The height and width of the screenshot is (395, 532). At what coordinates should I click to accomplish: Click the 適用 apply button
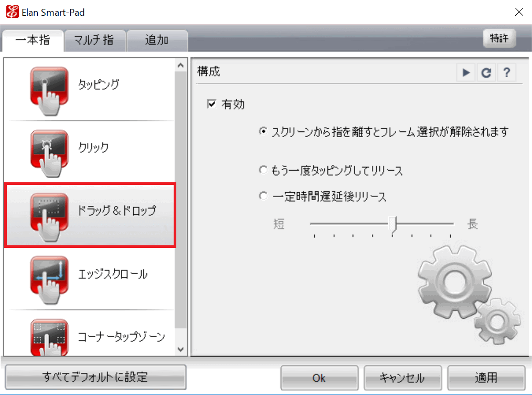pyautogui.click(x=486, y=378)
